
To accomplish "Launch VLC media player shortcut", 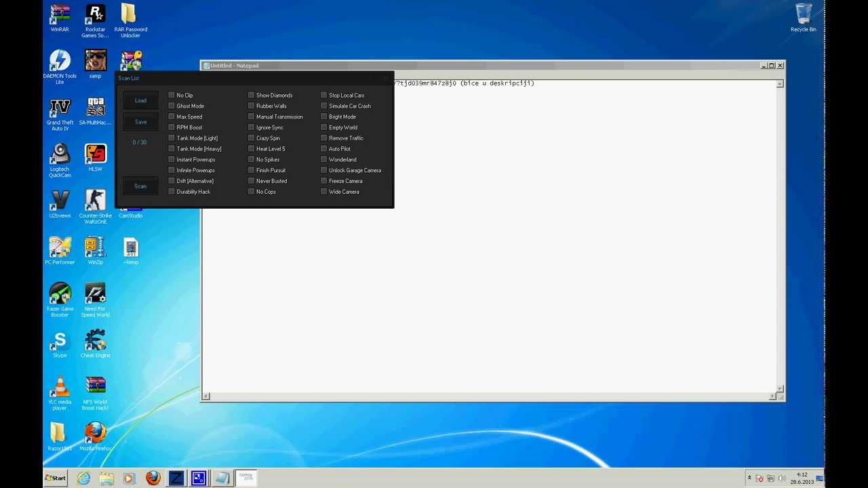I will pyautogui.click(x=60, y=393).
